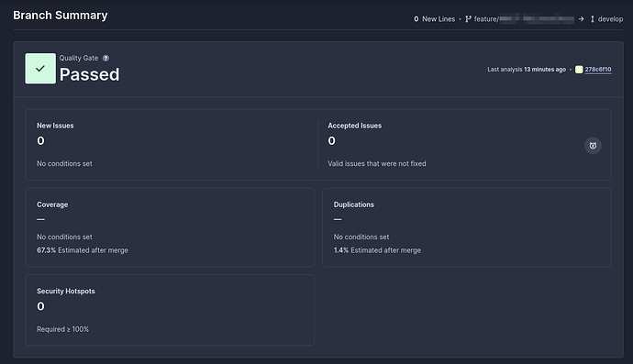
Task: Click the feature branch icon
Action: pos(468,19)
